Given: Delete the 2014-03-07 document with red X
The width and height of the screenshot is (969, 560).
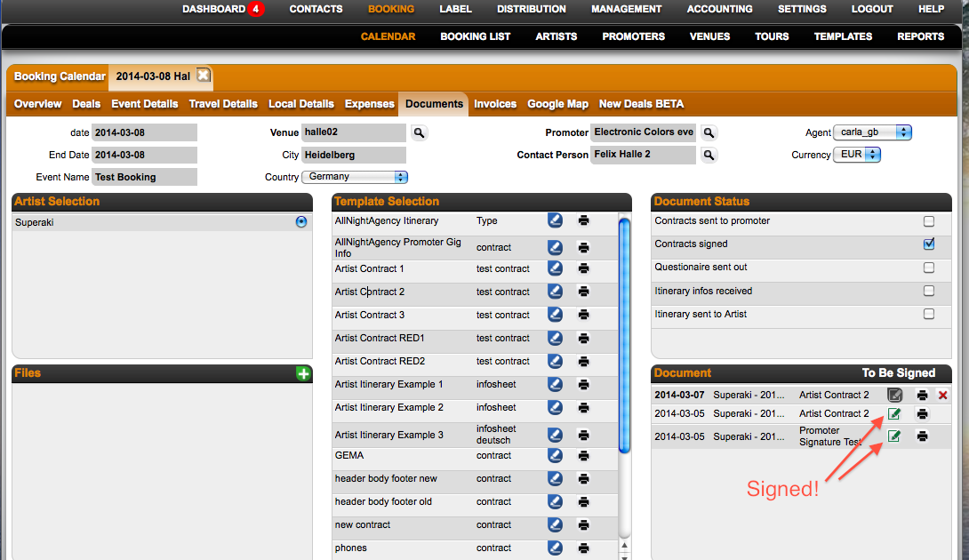Looking at the screenshot, I should (x=942, y=395).
